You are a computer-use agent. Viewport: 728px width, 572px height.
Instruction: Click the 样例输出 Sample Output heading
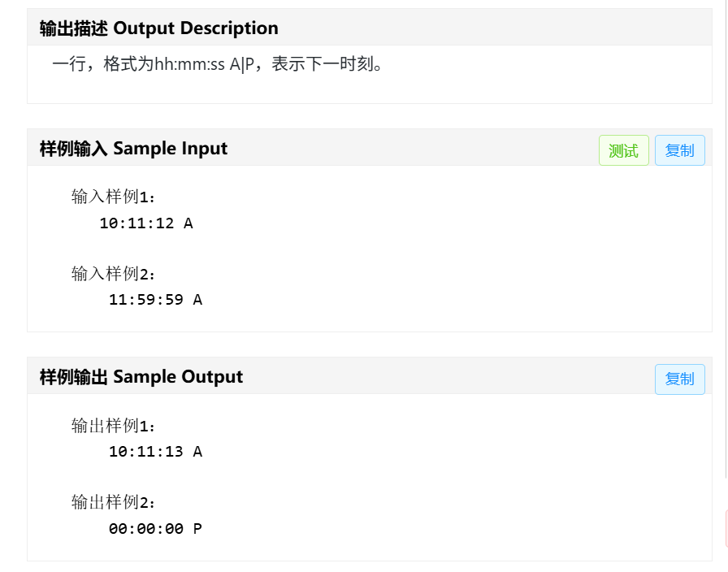pyautogui.click(x=141, y=377)
